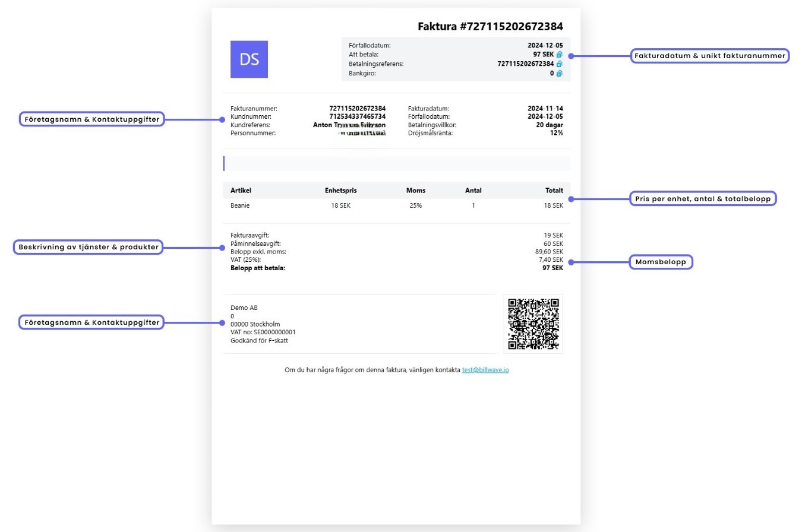Select the "Personnummer:" label
Image resolution: width=802 pixels, height=532 pixels.
pos(253,134)
